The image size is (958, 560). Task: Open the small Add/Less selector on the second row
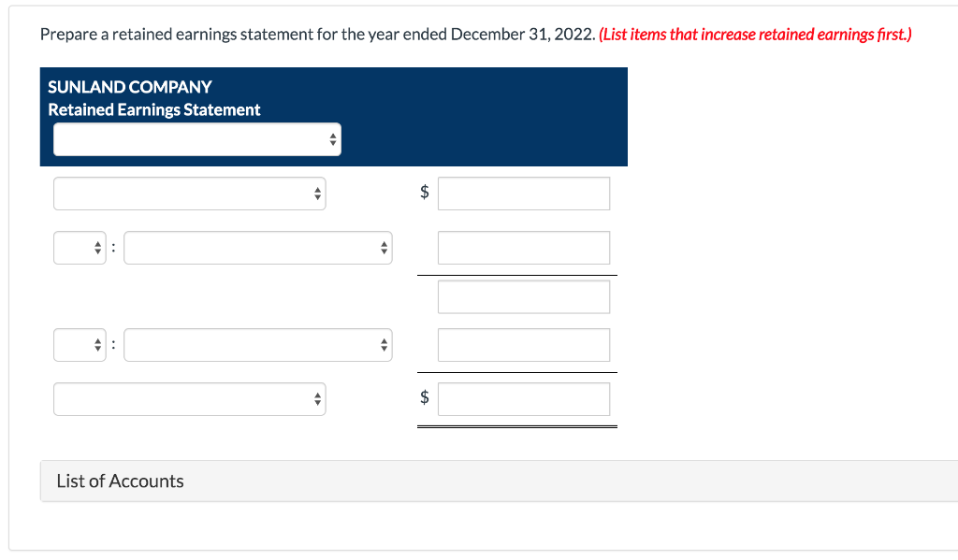[x=80, y=248]
